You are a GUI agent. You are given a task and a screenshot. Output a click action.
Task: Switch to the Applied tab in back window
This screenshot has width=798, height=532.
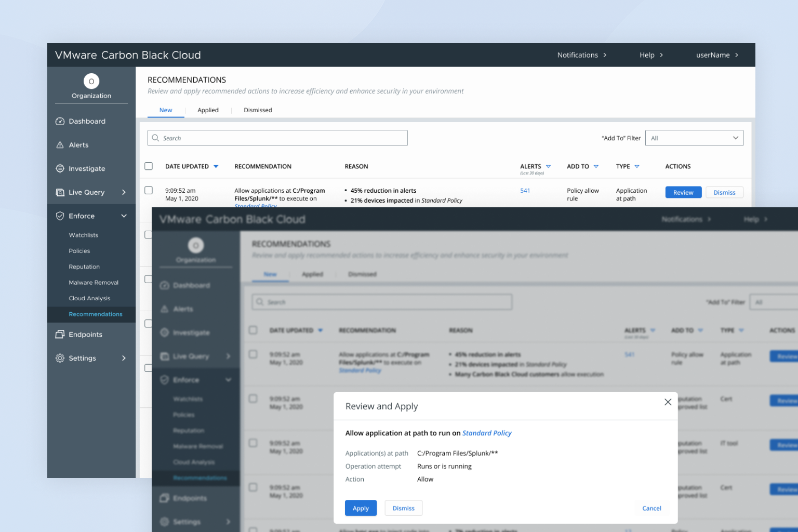[x=208, y=110]
